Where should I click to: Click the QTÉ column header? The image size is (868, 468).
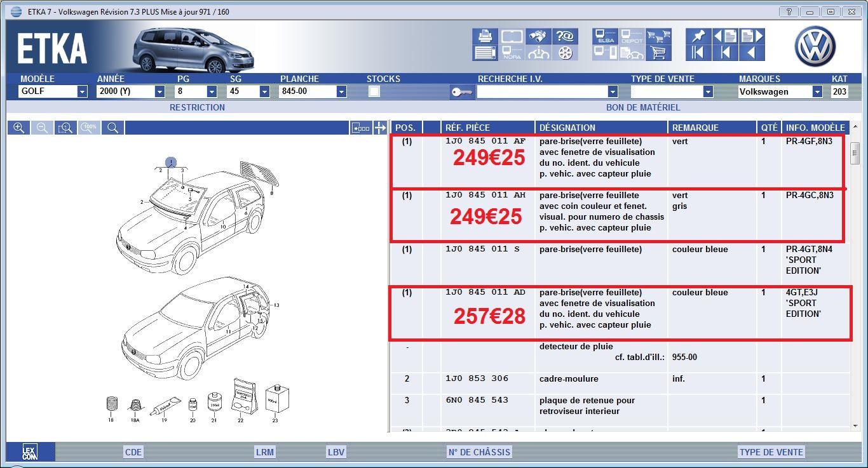[770, 128]
